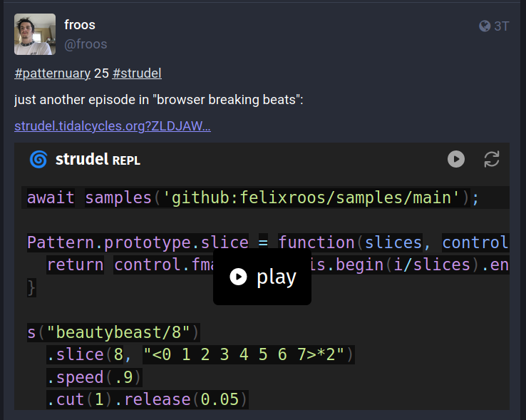Open the #strudel hashtag

[x=137, y=73]
